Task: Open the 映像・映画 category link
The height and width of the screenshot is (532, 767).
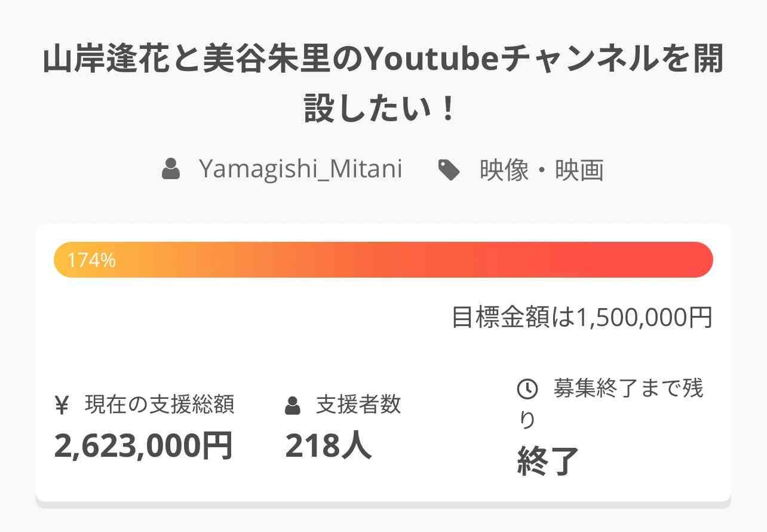Action: 542,170
